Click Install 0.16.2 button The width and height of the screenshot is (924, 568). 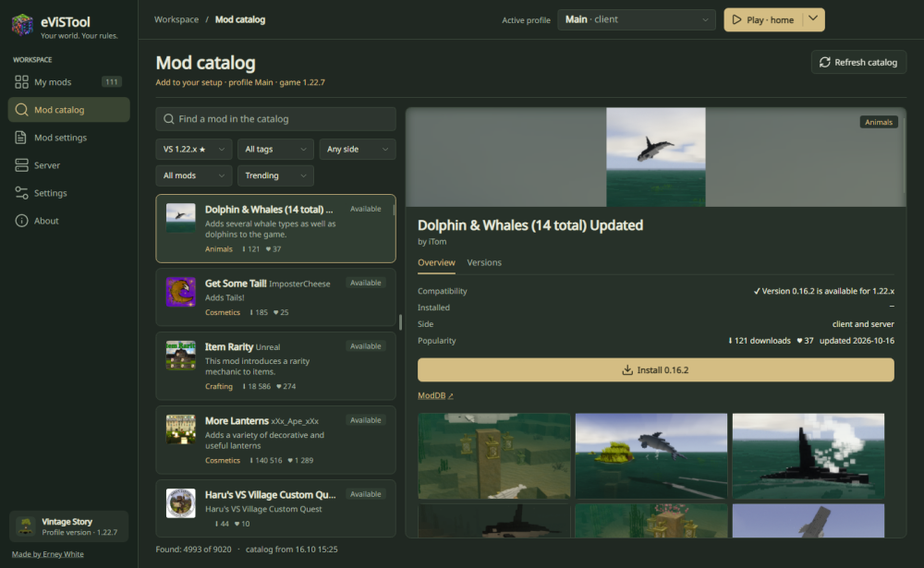click(655, 370)
